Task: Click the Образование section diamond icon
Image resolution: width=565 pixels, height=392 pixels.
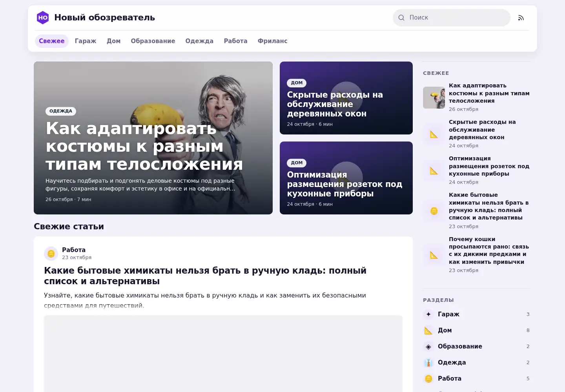Action: (428, 347)
